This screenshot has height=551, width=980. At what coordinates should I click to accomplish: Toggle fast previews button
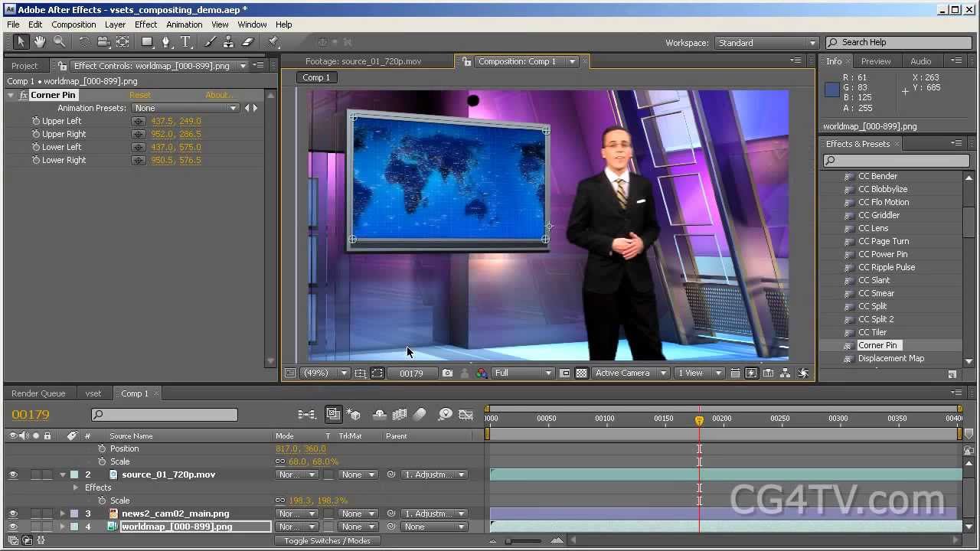pos(751,373)
